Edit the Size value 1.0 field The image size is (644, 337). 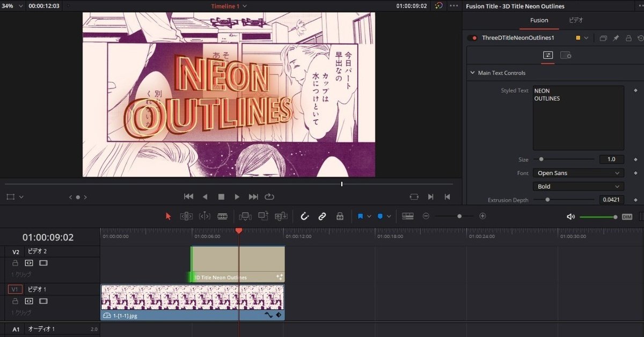(x=611, y=159)
